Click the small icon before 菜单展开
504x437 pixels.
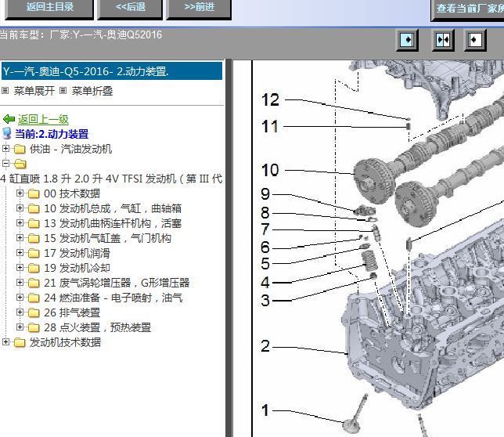click(5, 91)
